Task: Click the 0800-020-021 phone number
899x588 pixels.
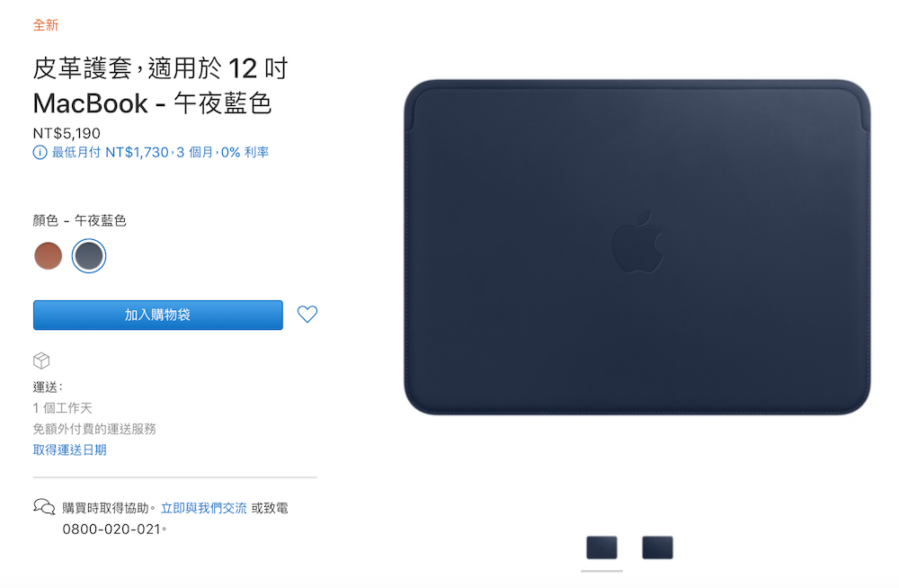Action: coord(111,529)
